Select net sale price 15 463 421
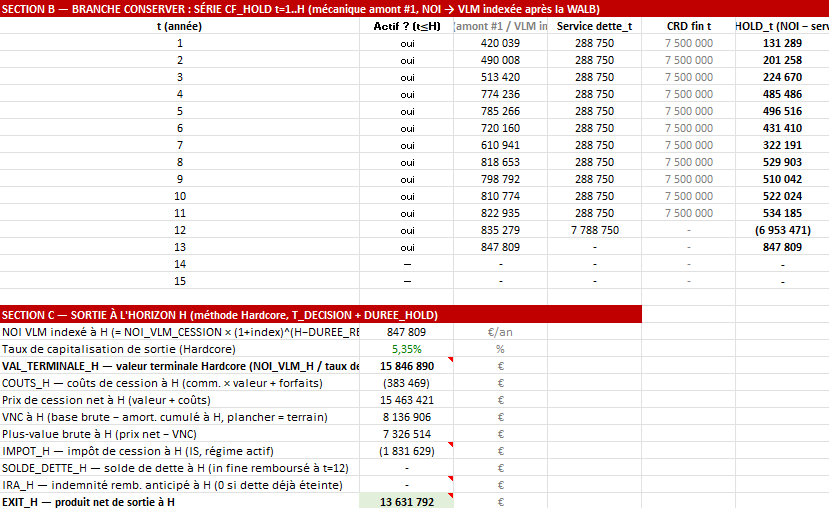This screenshot has width=829, height=508. [407, 400]
